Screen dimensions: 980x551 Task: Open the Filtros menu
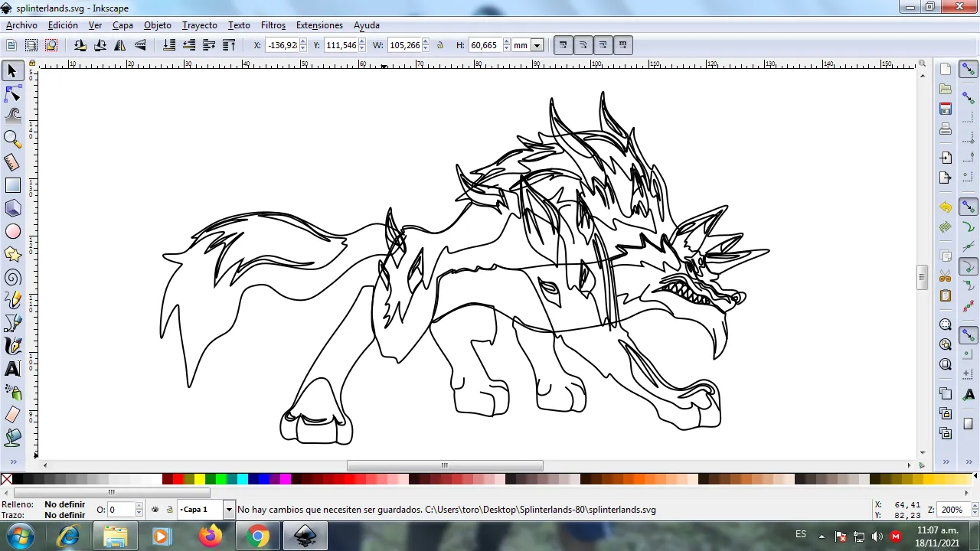273,25
